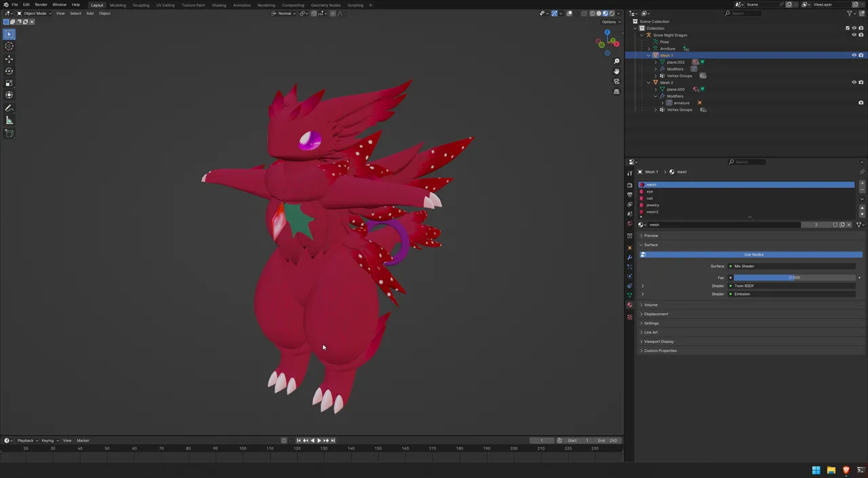868x478 pixels.
Task: Open the Normal transform orientation dropdown
Action: (285, 14)
